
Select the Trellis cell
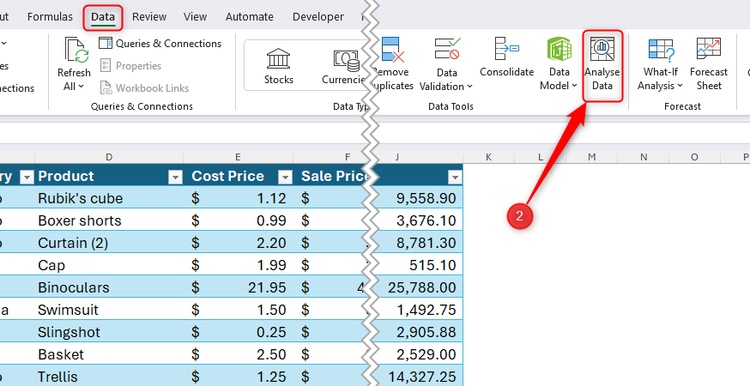click(109, 376)
